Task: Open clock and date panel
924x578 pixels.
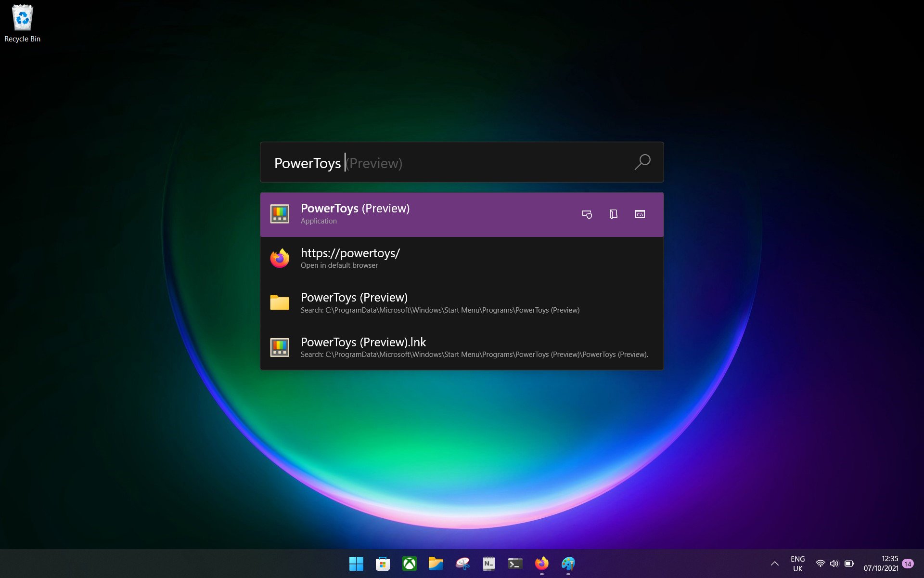Action: pos(881,564)
